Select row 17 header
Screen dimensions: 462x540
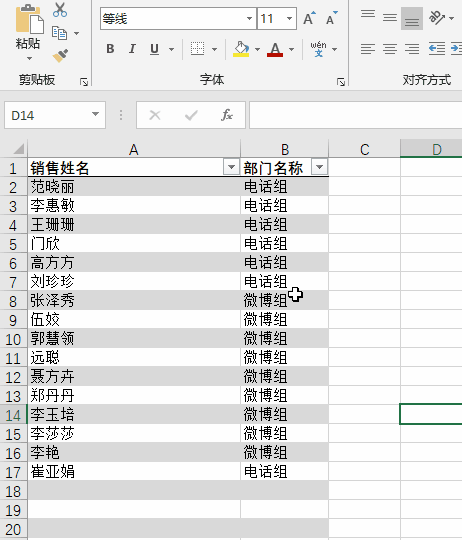coord(13,472)
